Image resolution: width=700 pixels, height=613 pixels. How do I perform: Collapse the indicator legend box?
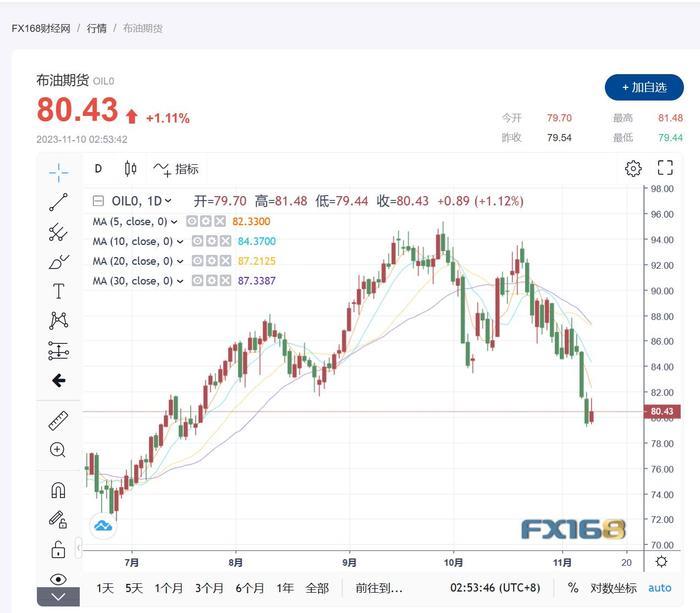point(99,201)
